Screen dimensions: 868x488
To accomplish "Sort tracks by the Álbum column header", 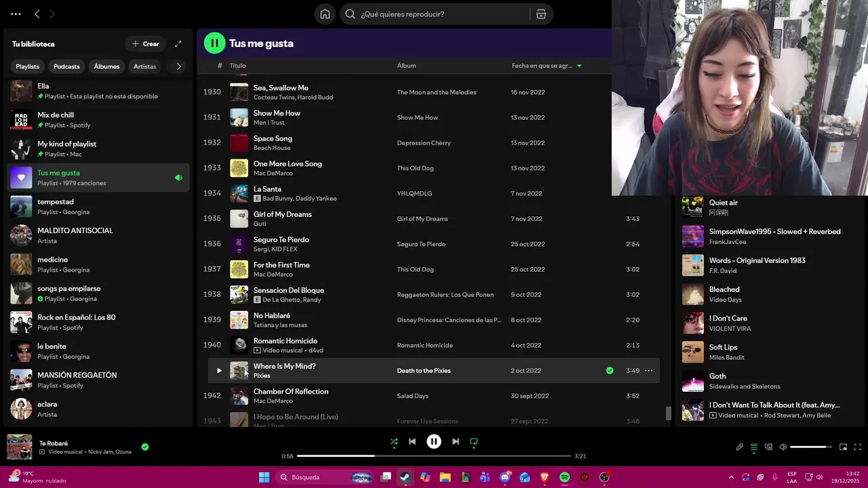I will point(406,66).
